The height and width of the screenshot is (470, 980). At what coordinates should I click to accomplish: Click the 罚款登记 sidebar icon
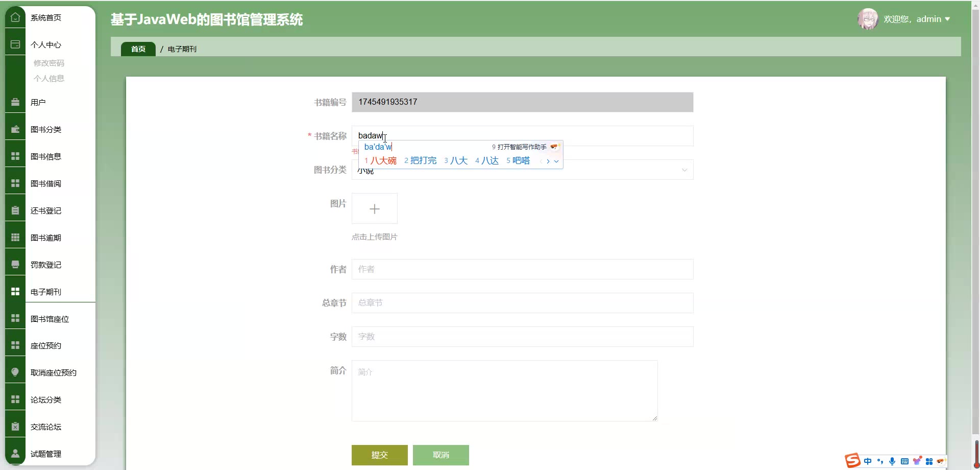click(15, 265)
